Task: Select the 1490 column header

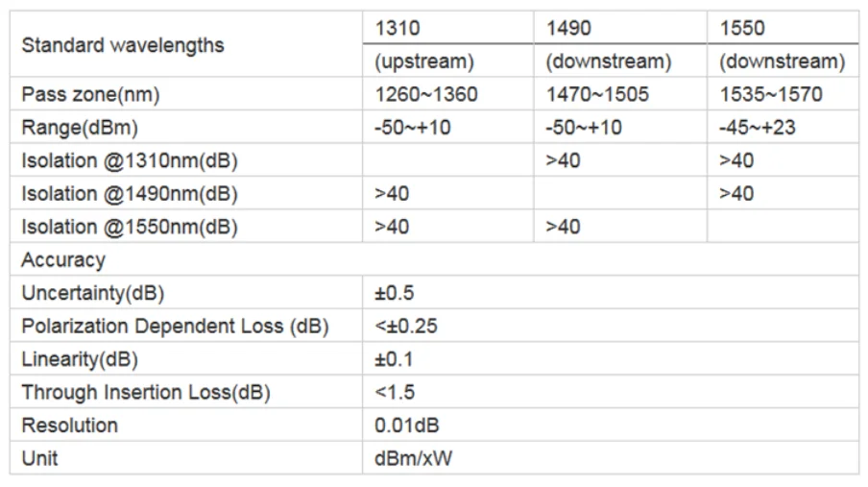Action: click(x=620, y=28)
